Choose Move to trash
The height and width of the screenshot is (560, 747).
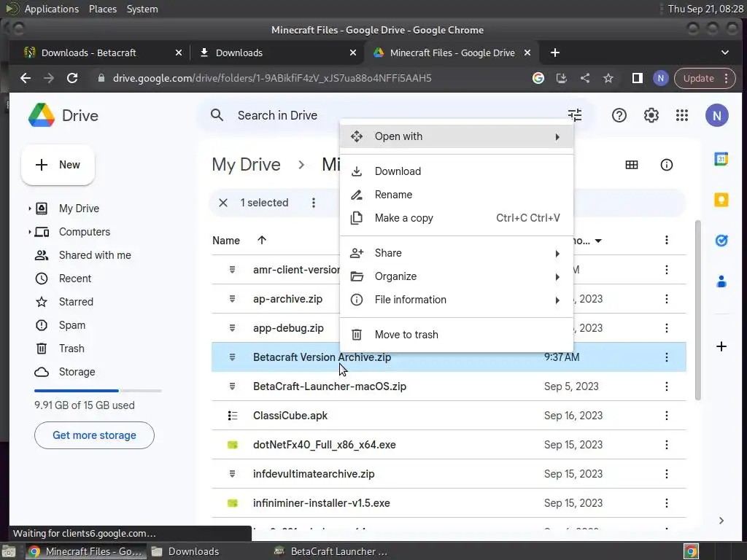tap(457, 335)
